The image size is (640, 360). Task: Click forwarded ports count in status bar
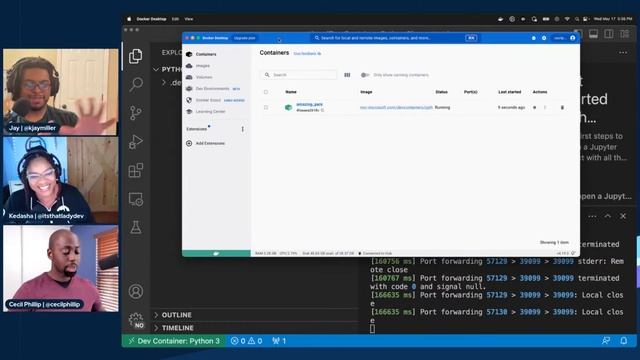(x=279, y=341)
